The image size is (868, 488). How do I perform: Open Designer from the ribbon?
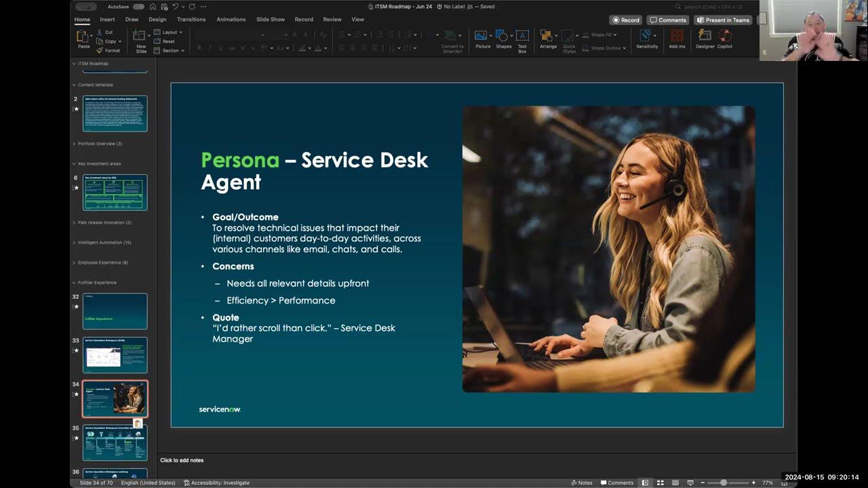tap(705, 39)
